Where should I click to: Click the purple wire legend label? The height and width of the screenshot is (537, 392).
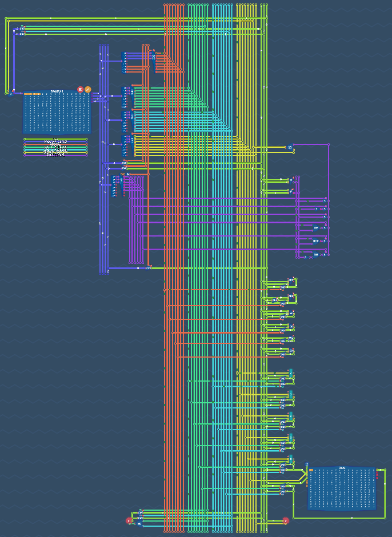(x=55, y=155)
